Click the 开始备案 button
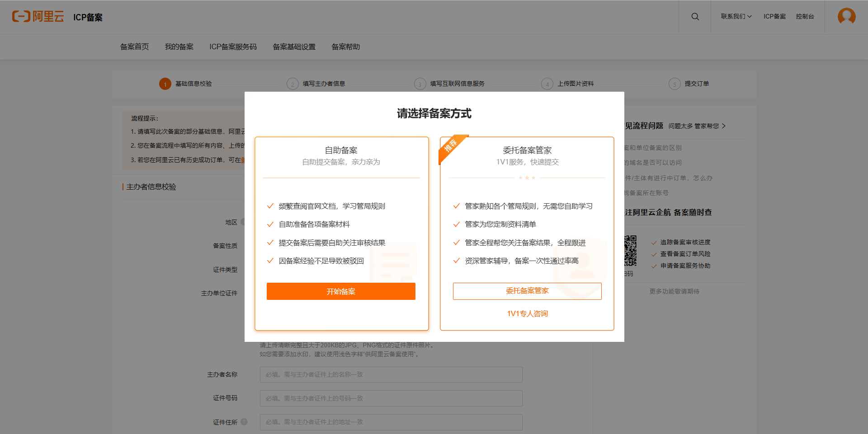Viewport: 868px width, 434px height. point(341,291)
